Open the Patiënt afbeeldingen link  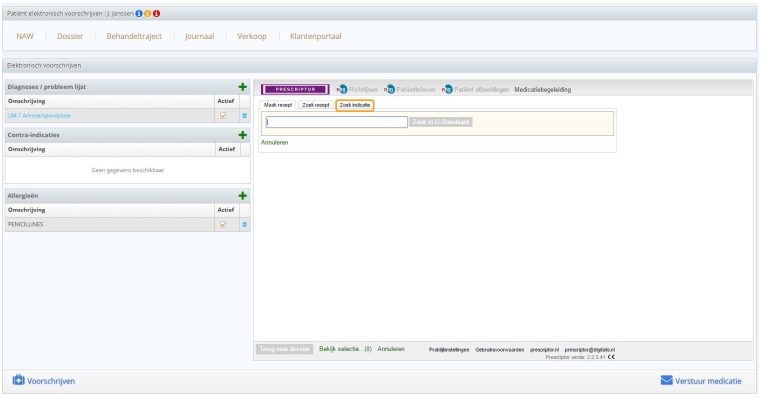tap(482, 89)
